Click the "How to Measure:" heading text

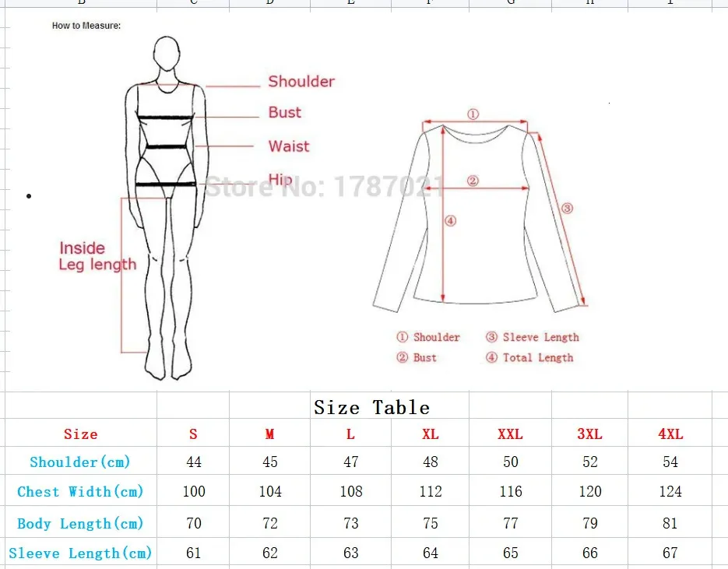coord(86,26)
